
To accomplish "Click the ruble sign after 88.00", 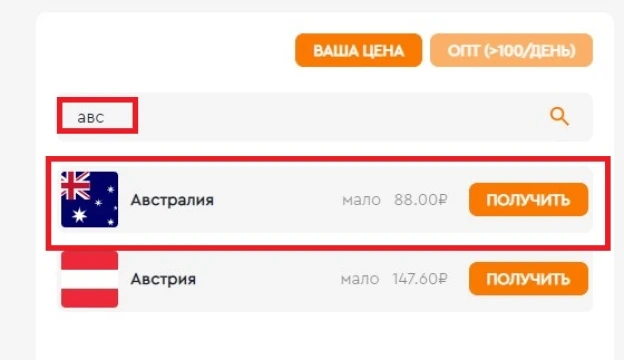I will [443, 200].
